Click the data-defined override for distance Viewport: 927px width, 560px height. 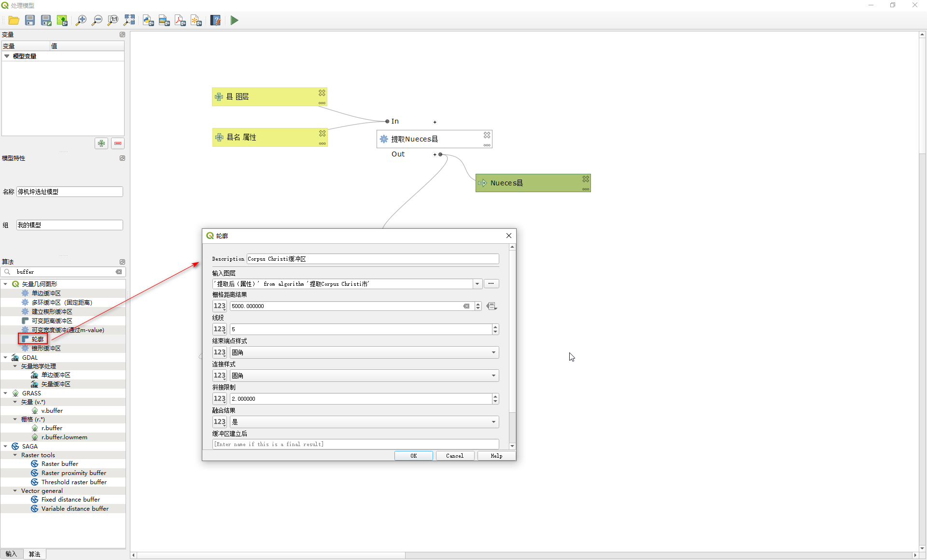492,306
